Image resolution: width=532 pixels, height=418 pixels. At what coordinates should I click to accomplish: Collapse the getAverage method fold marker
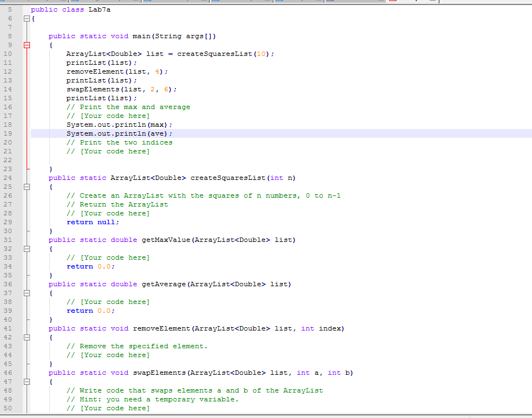pos(27,293)
